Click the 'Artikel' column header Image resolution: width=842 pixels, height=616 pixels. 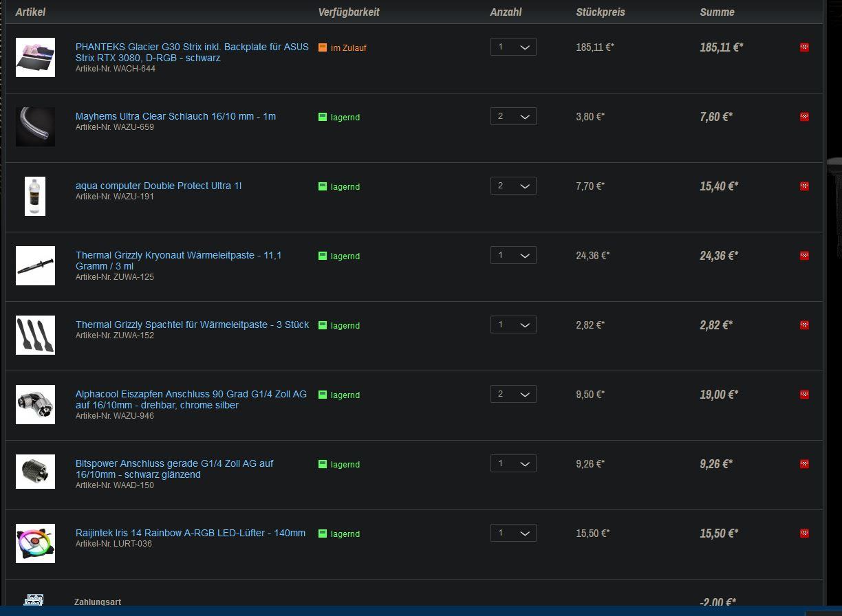click(30, 12)
